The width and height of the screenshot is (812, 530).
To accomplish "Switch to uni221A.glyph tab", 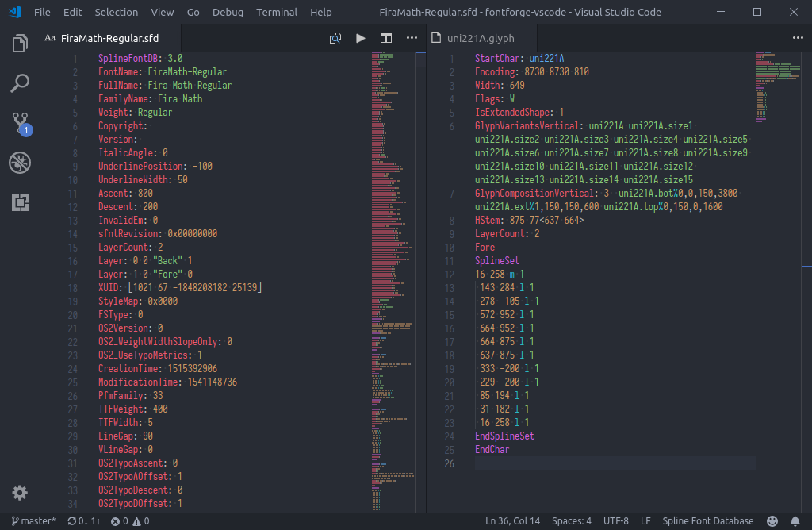I will pos(480,38).
